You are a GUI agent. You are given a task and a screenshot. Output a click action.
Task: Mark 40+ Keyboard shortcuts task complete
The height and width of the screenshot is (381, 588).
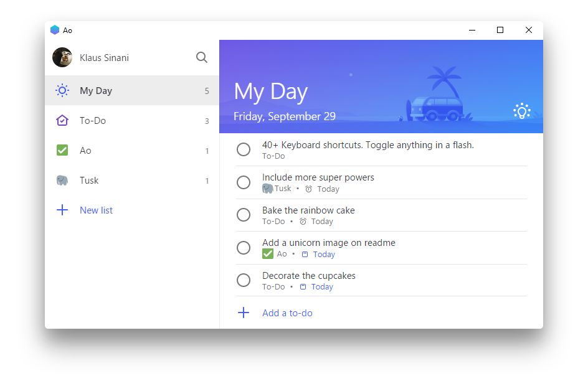click(x=244, y=149)
